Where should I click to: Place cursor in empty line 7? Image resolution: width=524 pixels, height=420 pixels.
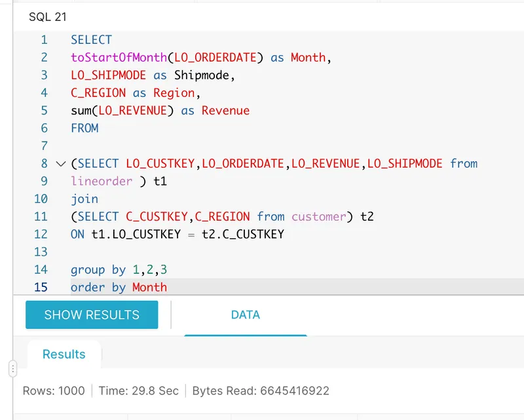tap(196, 146)
